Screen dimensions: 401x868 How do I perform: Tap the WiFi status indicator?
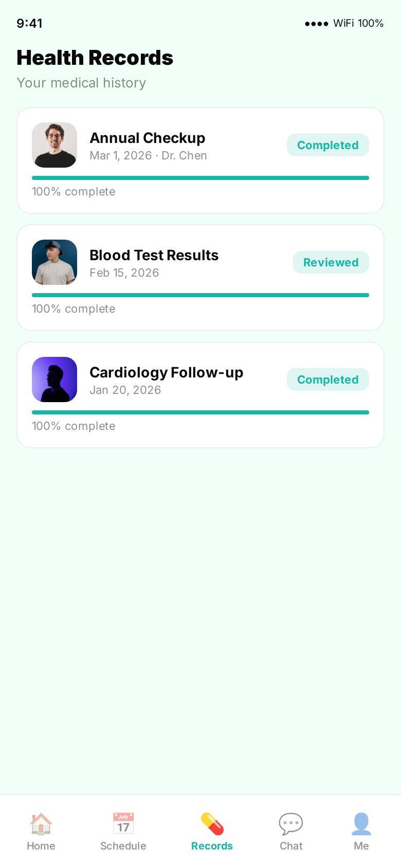(x=344, y=23)
